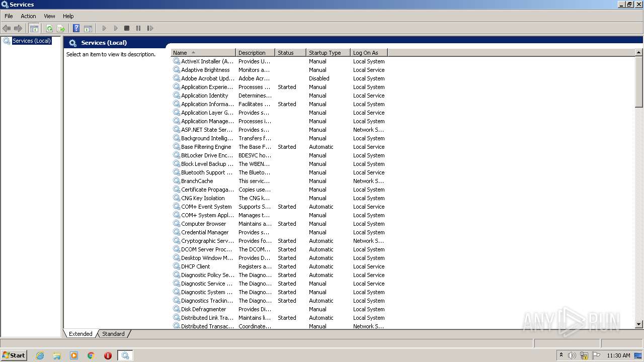Sort by Startup Type column header
Viewport: 644px width, 362px height.
tap(328, 53)
